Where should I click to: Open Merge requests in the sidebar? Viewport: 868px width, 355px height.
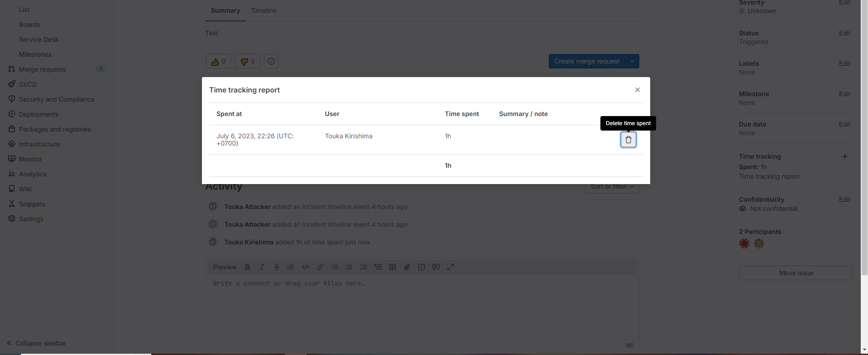[43, 69]
